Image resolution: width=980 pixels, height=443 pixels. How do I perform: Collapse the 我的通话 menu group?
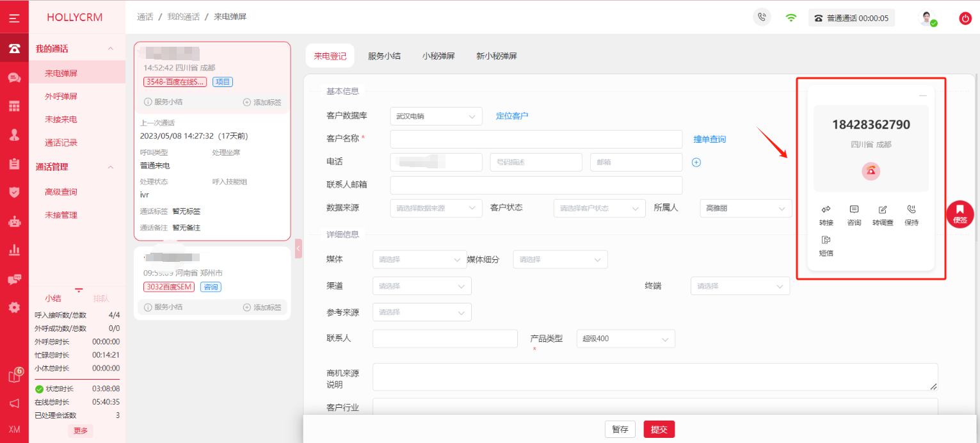(110, 49)
